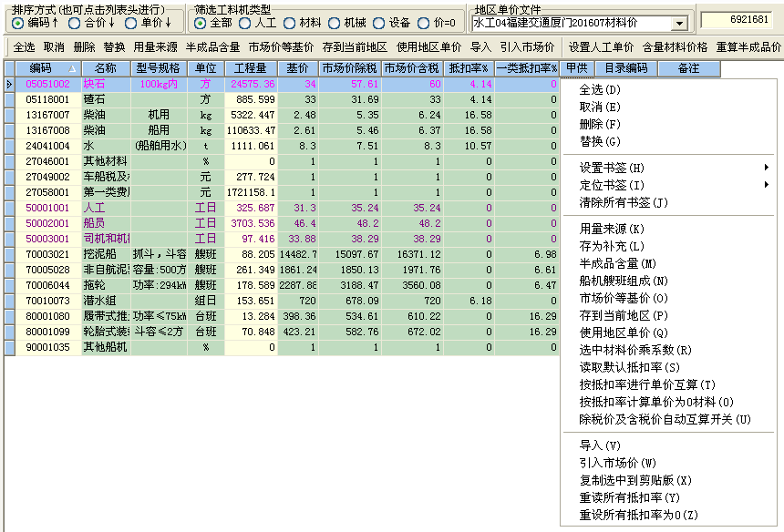Select the 编码↑ sort radio button
Screen dimensions: 784x532
[18, 23]
